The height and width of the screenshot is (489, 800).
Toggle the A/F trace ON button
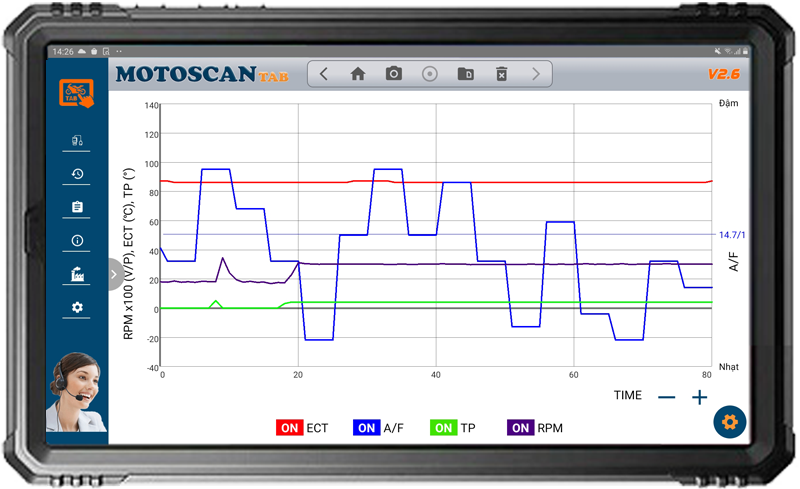point(366,428)
